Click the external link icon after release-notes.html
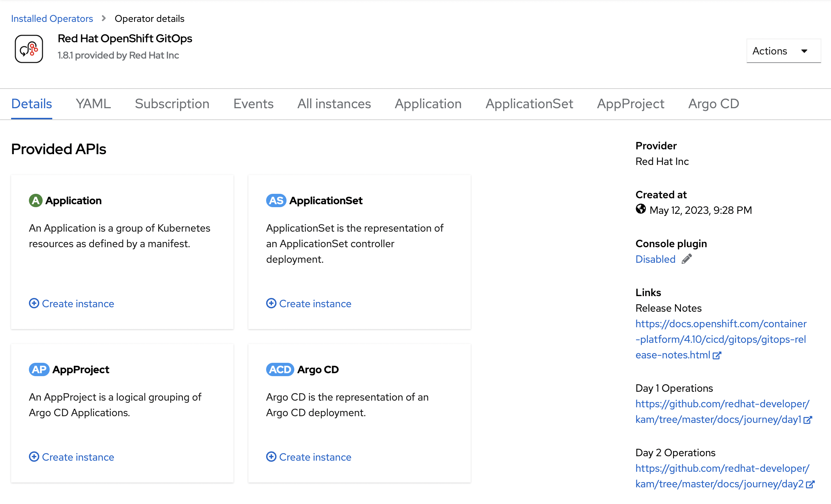The width and height of the screenshot is (831, 504). tap(717, 355)
